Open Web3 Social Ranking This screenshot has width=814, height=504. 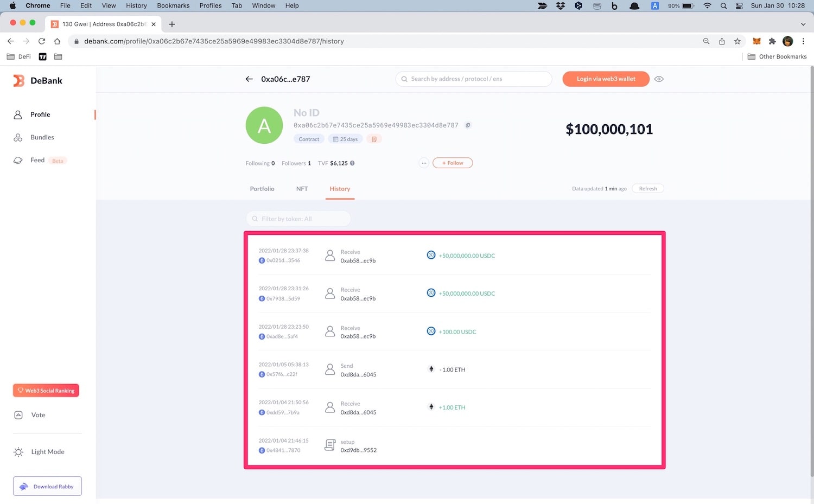[x=46, y=391]
